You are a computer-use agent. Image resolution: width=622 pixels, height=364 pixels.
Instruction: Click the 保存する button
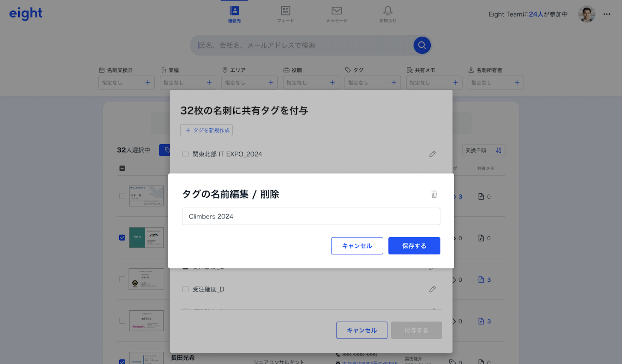(x=414, y=246)
